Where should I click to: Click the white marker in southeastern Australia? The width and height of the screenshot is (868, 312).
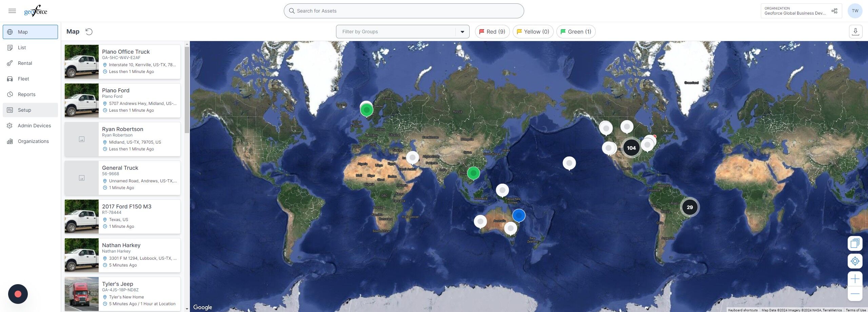(510, 228)
